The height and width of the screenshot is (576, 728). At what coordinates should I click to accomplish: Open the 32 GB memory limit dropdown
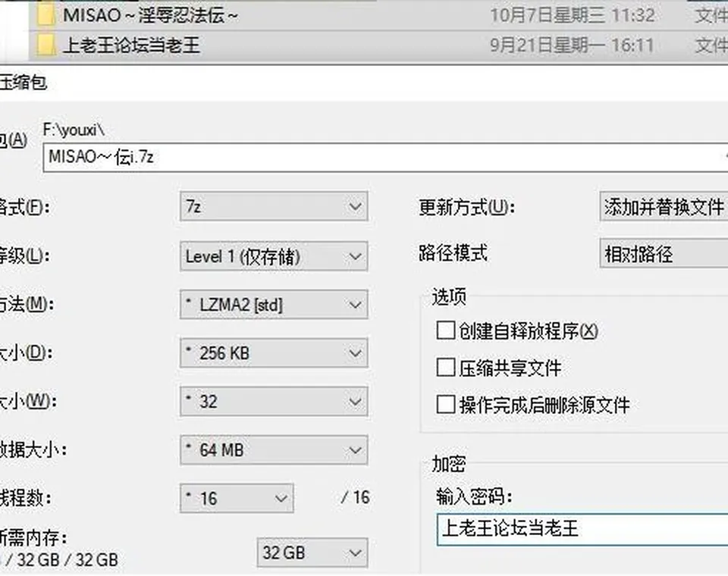[x=312, y=553]
